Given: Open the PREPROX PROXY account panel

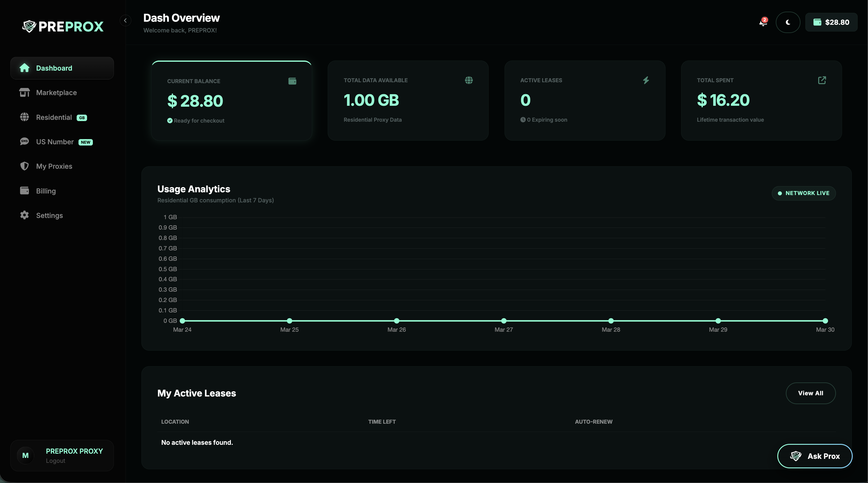Looking at the screenshot, I should point(62,455).
